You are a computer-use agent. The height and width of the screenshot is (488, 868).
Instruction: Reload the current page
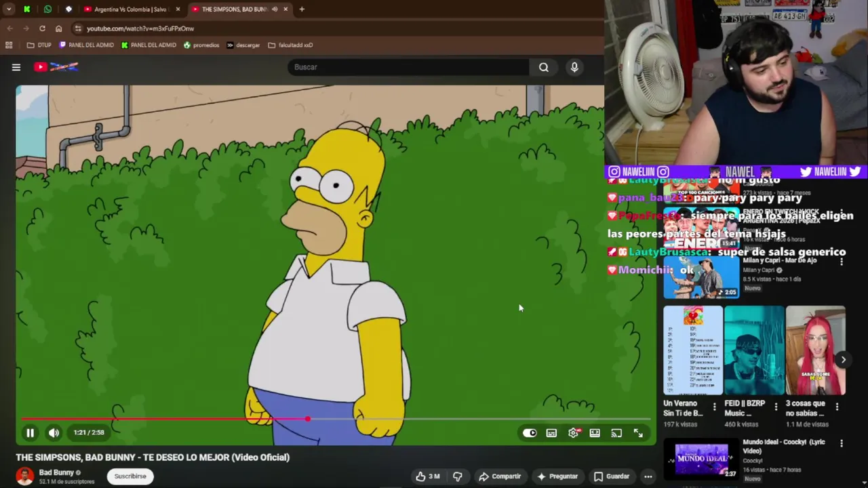click(42, 28)
